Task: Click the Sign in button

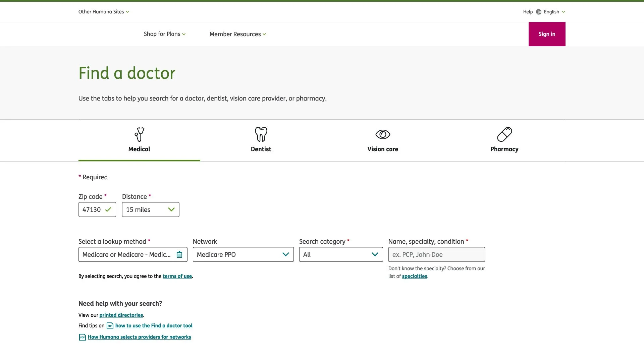Action: click(x=547, y=34)
